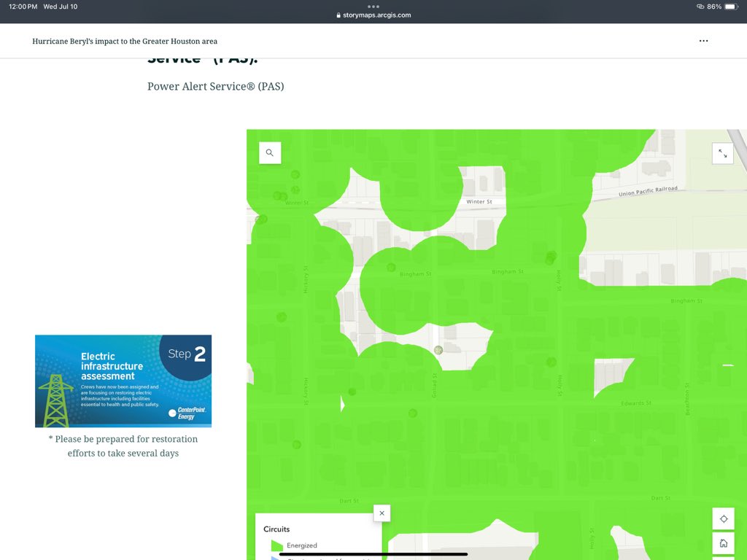Viewport: 747px width, 560px height.
Task: Tap the storymaps.arcgis.com address bar
Action: click(x=373, y=15)
